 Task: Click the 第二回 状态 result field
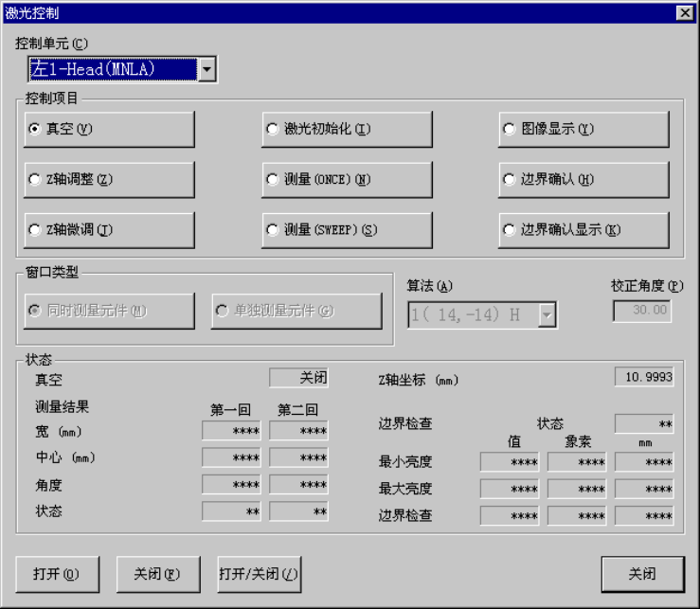298,511
